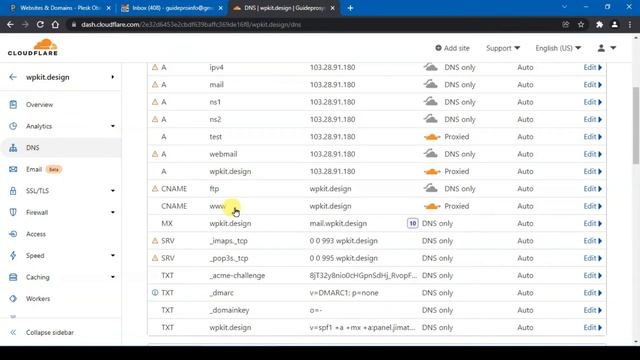Edit the _acme-challenge TXT record

point(592,276)
